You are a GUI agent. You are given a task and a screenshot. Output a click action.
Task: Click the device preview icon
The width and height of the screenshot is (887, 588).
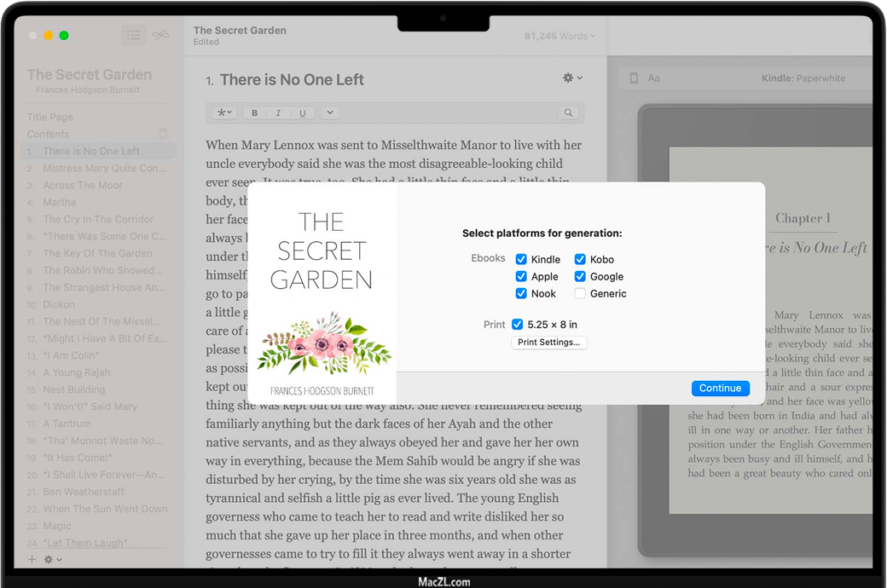tap(634, 78)
